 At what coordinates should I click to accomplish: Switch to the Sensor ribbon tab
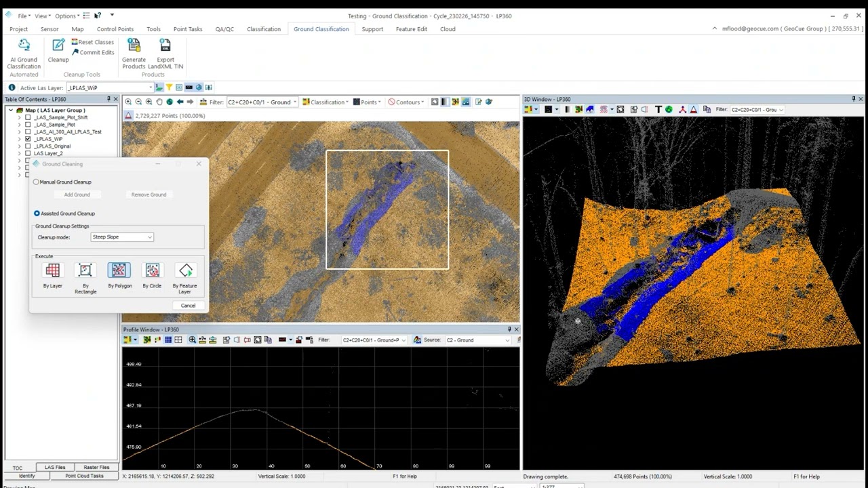[50, 29]
